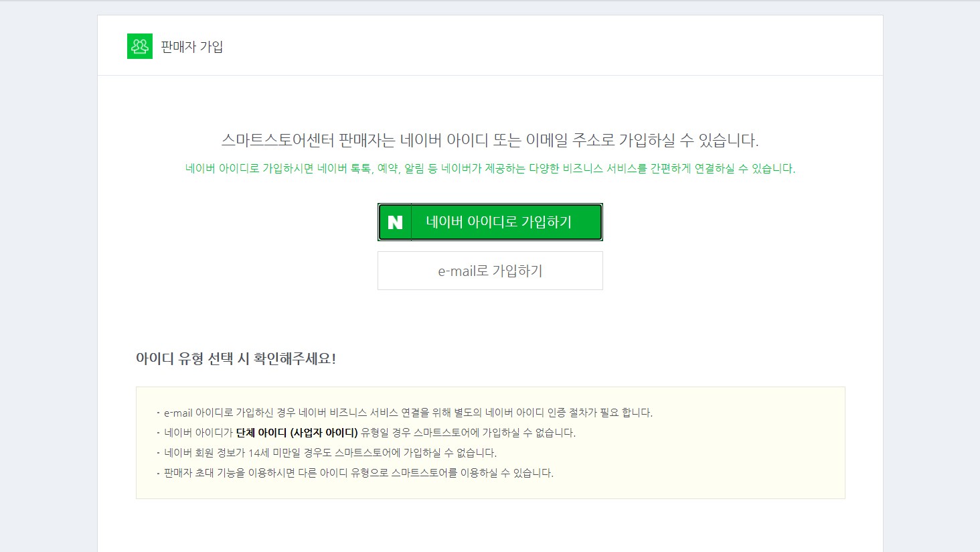Click the heading 아이디 유형 선택 시 확인해주세요!
Screen dimensions: 980x552
click(x=236, y=358)
